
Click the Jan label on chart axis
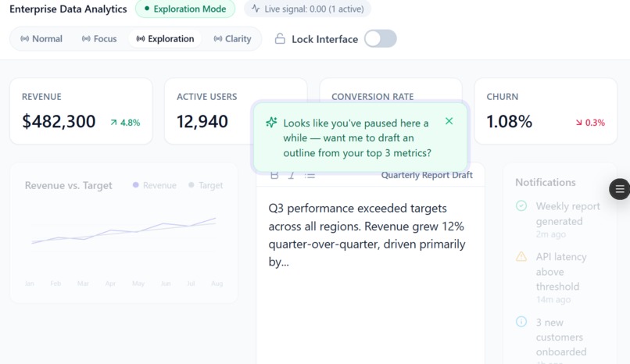[x=30, y=284]
